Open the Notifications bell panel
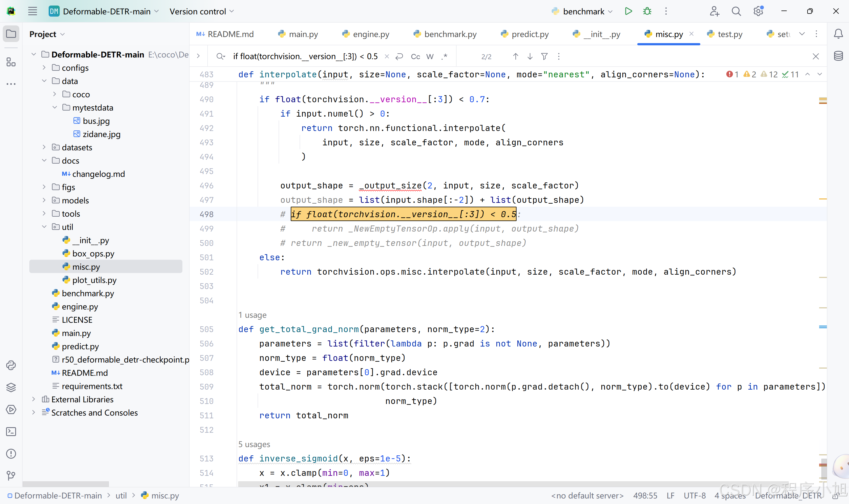The image size is (849, 504). [x=838, y=34]
